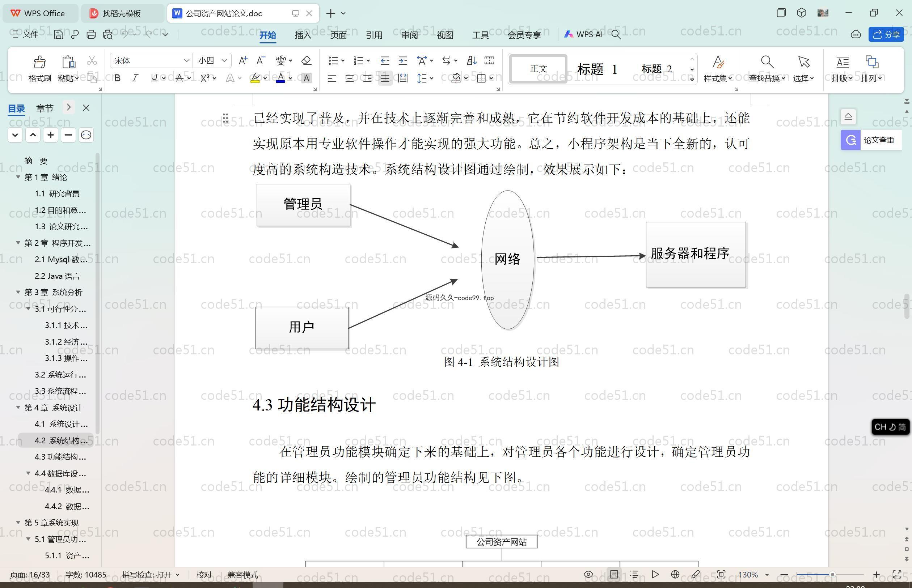Open the font name dropdown (宋体)
Image resolution: width=912 pixels, height=588 pixels.
point(186,60)
